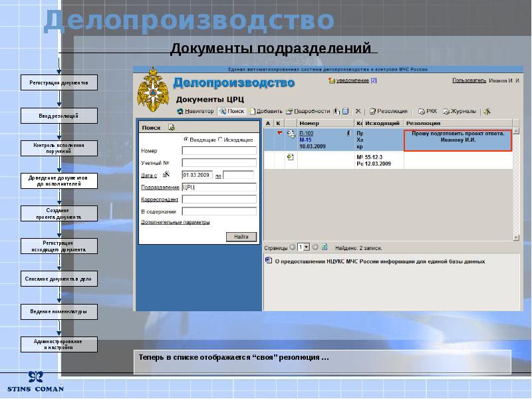
Task: Click the clear date wand icon
Action: click(x=166, y=174)
